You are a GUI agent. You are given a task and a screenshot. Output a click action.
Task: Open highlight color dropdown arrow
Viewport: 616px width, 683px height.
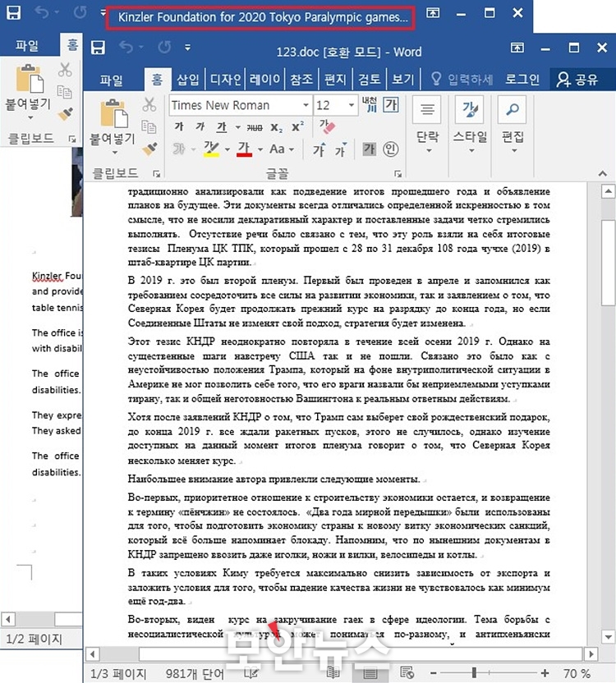228,149
